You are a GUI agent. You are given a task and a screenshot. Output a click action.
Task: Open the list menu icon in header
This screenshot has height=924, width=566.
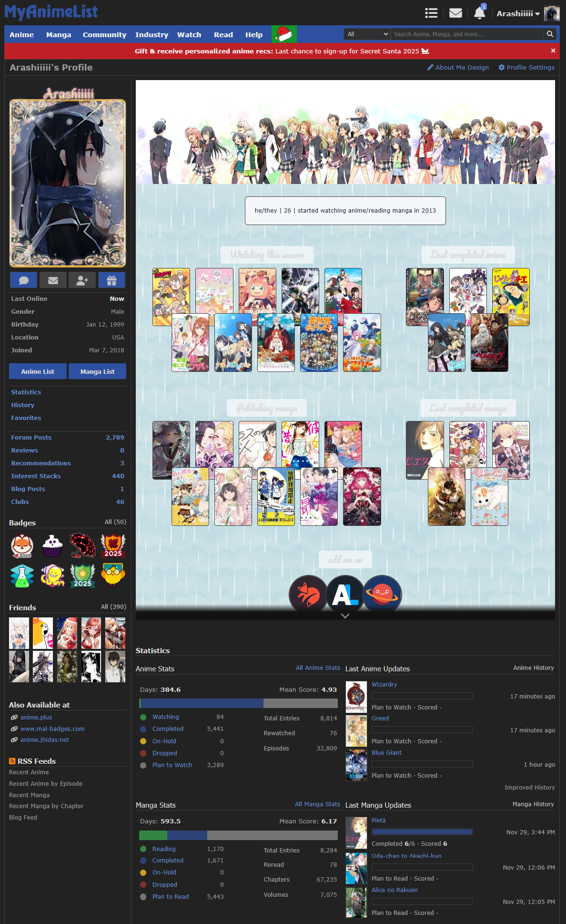tap(431, 13)
